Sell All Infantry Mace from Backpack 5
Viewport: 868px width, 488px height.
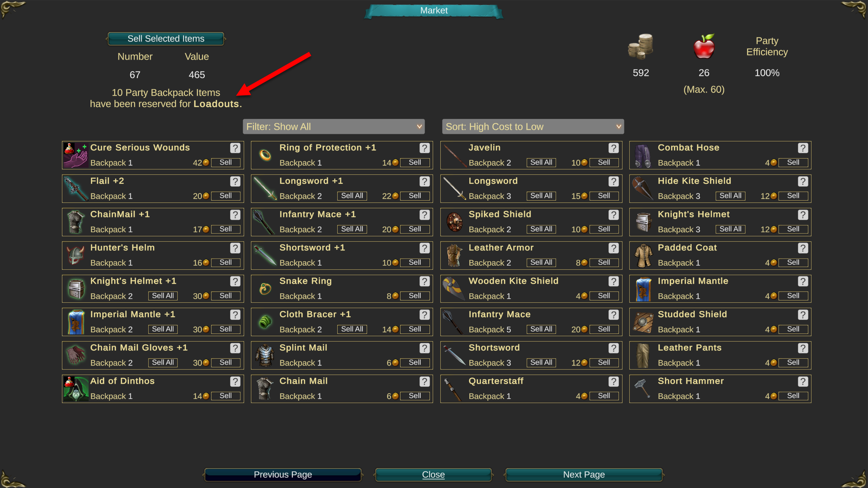pos(541,329)
